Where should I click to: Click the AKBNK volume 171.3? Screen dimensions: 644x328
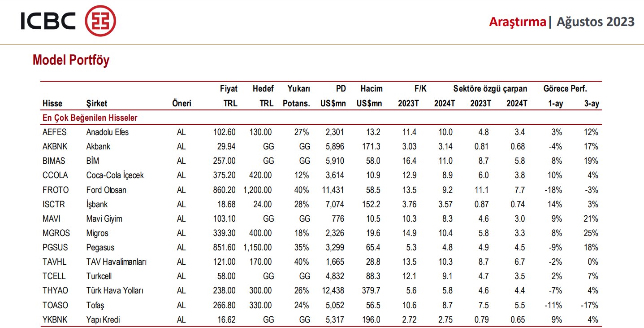click(371, 147)
